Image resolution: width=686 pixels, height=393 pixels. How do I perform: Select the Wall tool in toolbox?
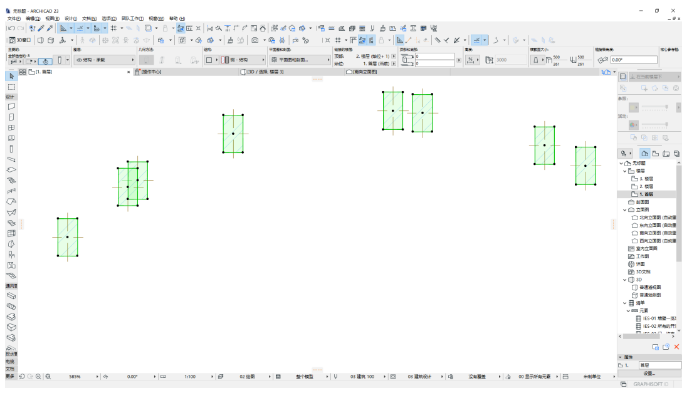[11, 106]
